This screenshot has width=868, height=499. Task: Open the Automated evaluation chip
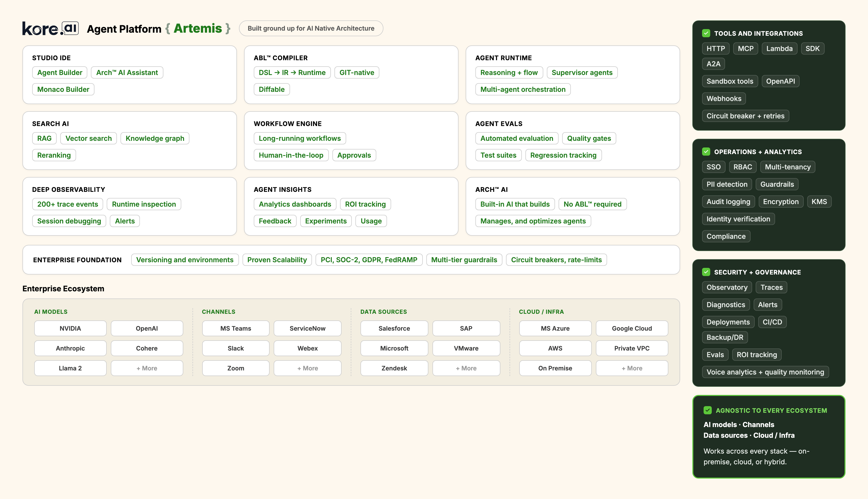(x=517, y=139)
